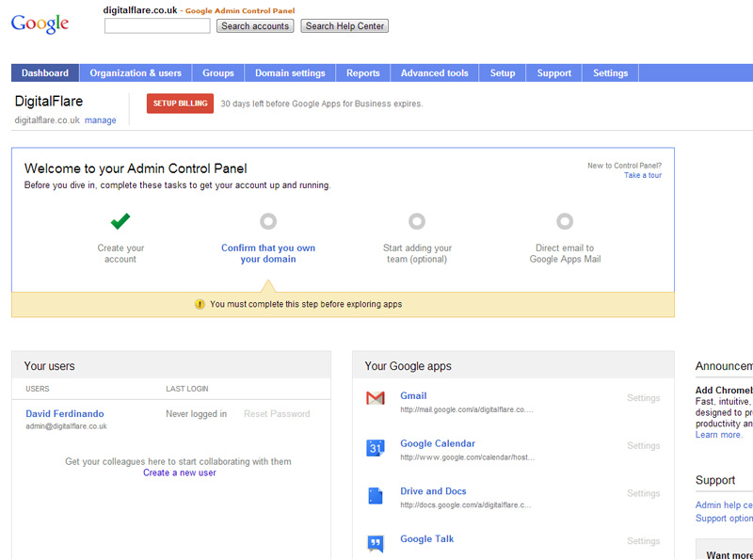Screen dimensions: 753x560
Task: Open the Settings tab in navigation bar
Action: tap(610, 73)
